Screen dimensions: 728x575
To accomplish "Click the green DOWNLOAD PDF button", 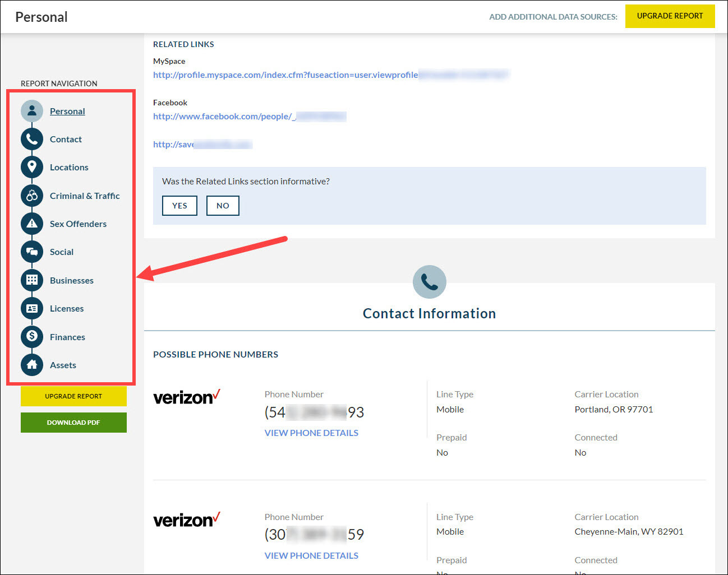I will 73,423.
